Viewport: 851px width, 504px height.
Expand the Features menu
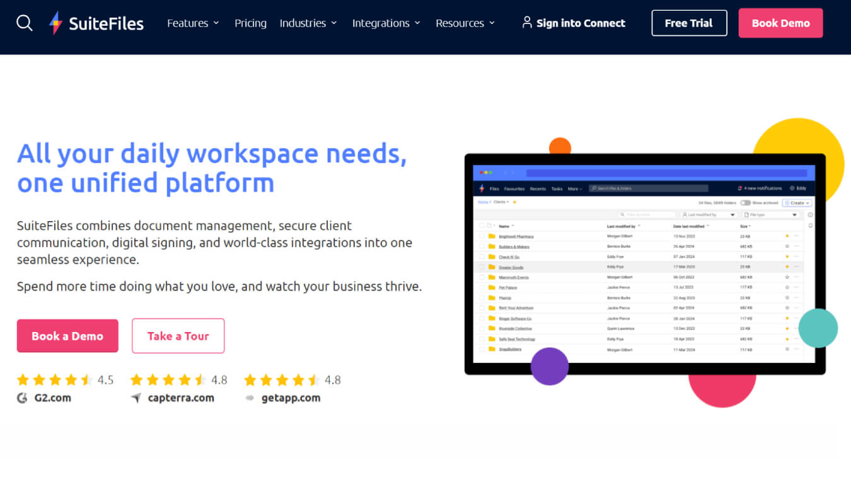pyautogui.click(x=193, y=23)
